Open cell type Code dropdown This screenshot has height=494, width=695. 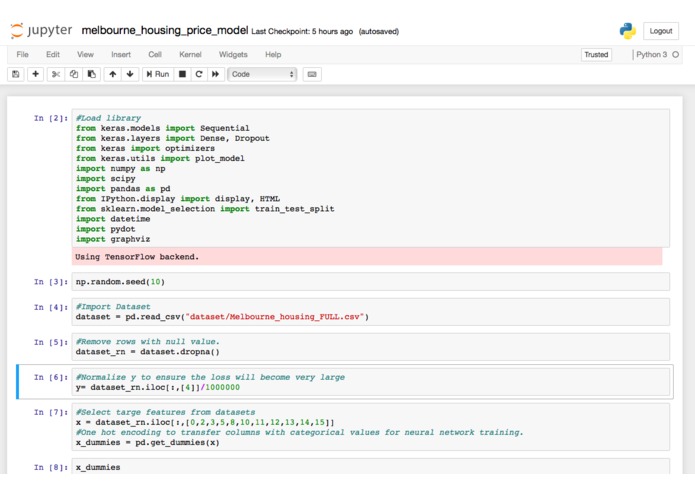tap(262, 74)
